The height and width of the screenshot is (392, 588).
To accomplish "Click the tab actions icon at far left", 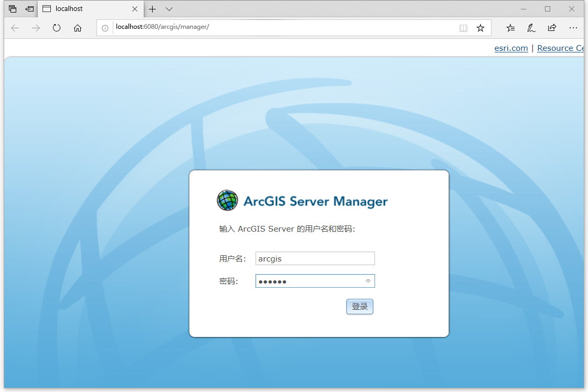I will pyautogui.click(x=13, y=8).
